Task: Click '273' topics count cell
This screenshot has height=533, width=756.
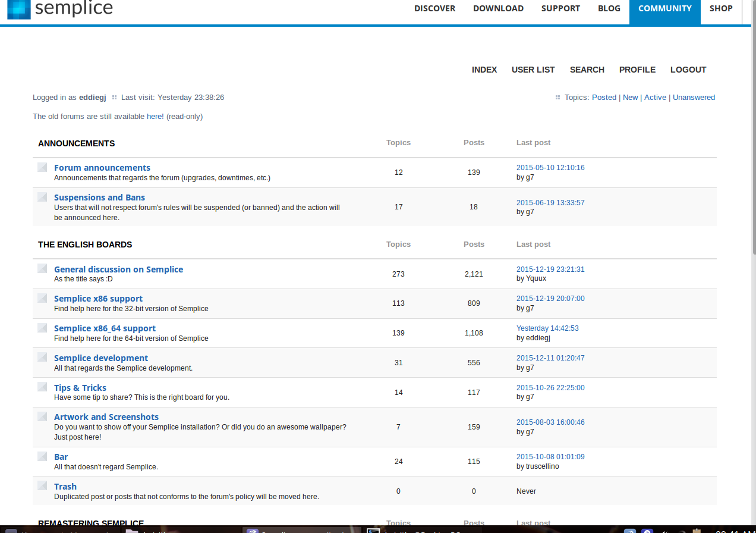Action: coord(398,274)
